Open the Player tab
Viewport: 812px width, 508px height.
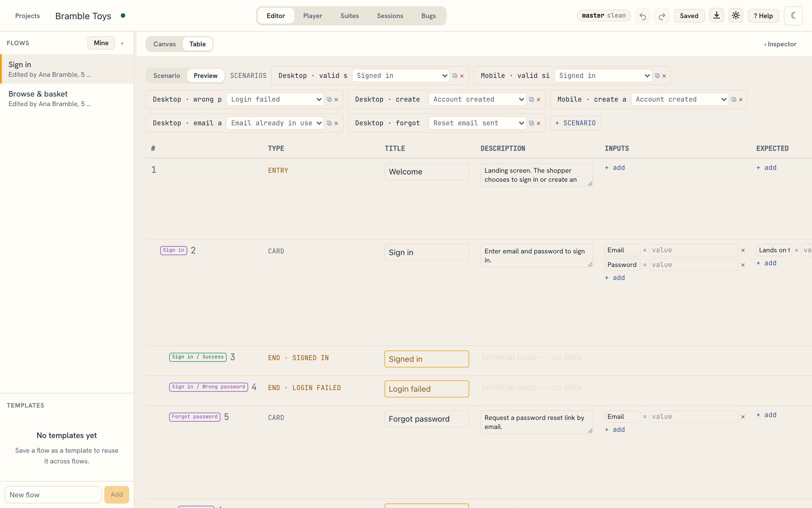(312, 16)
